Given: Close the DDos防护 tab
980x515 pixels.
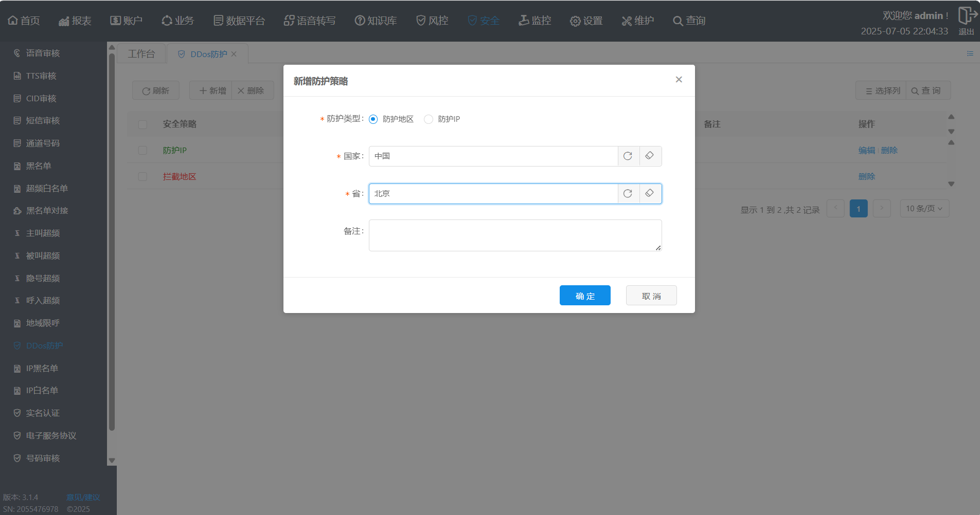Looking at the screenshot, I should coord(234,54).
